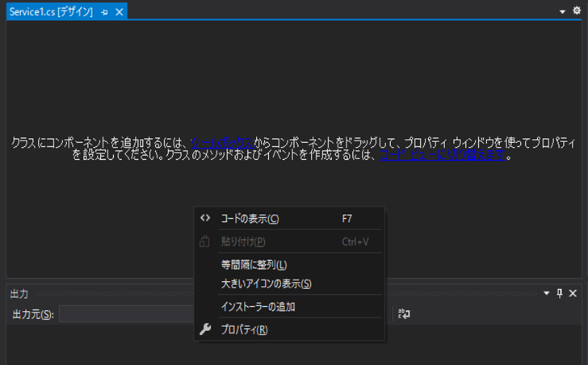The image size is (588, 365).
Task: Open the 出力元(S) source combo box
Action: point(126,313)
